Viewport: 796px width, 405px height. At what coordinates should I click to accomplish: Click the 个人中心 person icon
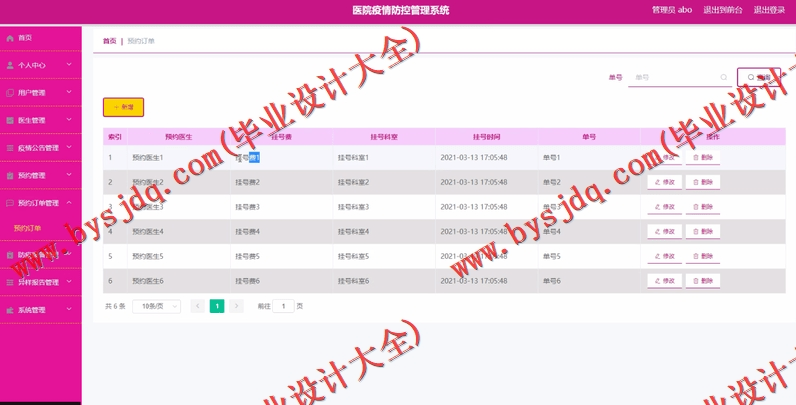pyautogui.click(x=10, y=65)
